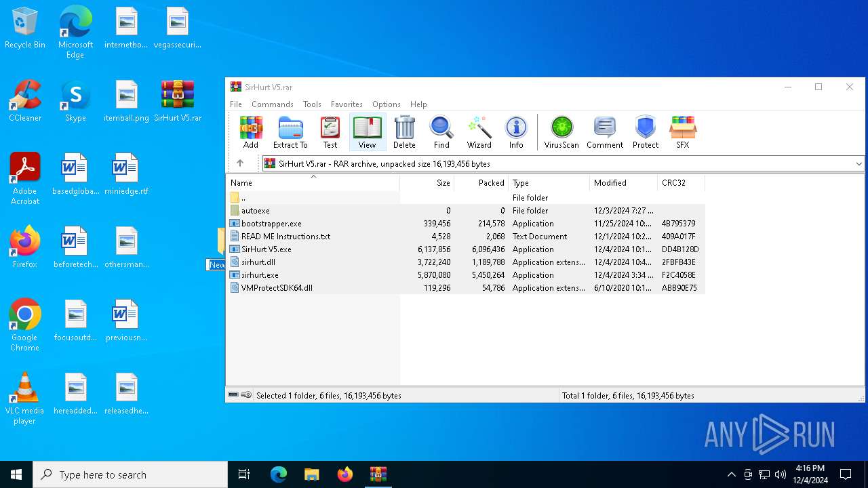Image resolution: width=868 pixels, height=488 pixels.
Task: Select READ ME Instructions.txt file
Action: (465, 236)
